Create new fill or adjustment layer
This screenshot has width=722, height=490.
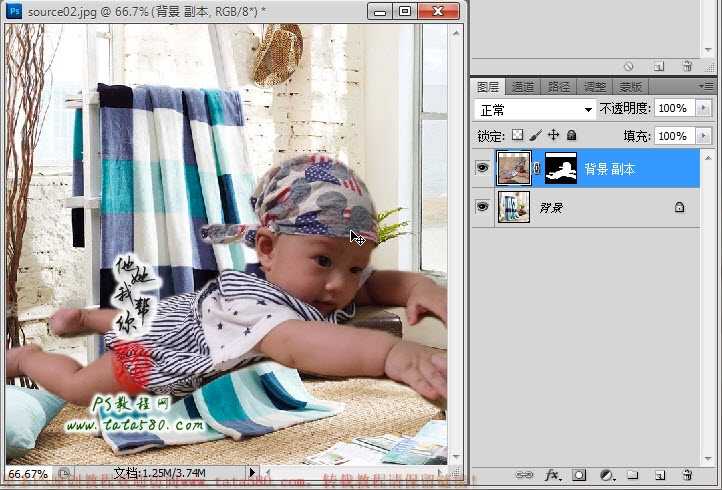tap(607, 475)
